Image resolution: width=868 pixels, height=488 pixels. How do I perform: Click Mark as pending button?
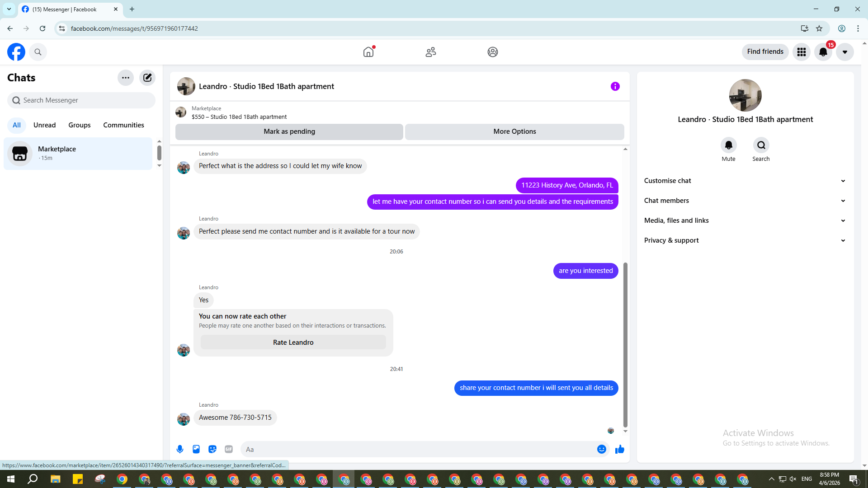289,131
